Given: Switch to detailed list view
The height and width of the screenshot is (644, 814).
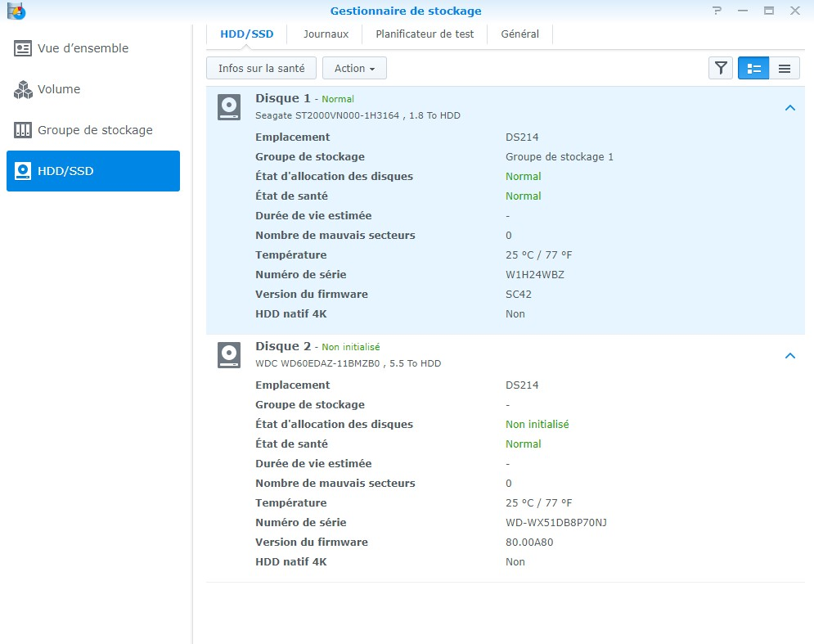Looking at the screenshot, I should (753, 68).
